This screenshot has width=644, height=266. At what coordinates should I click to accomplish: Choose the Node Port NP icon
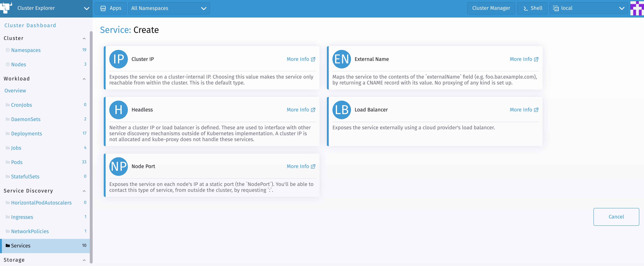pyautogui.click(x=119, y=166)
